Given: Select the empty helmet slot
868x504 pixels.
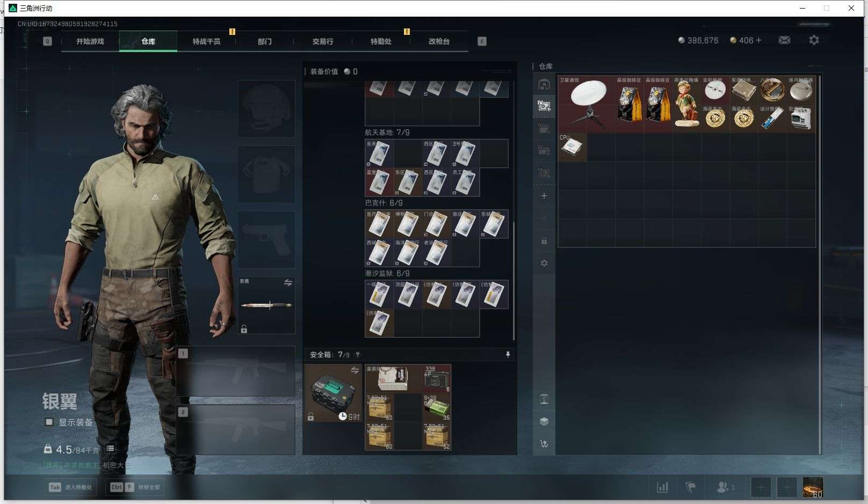Looking at the screenshot, I should pyautogui.click(x=266, y=108).
